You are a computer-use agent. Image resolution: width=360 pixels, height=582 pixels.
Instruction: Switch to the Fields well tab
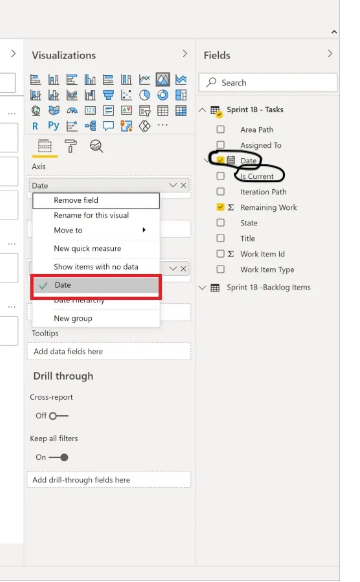[x=45, y=146]
